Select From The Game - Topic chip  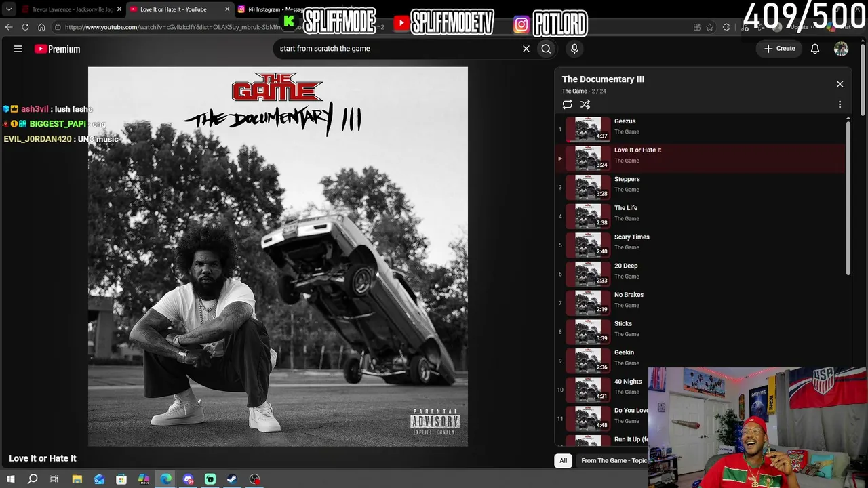pos(614,460)
